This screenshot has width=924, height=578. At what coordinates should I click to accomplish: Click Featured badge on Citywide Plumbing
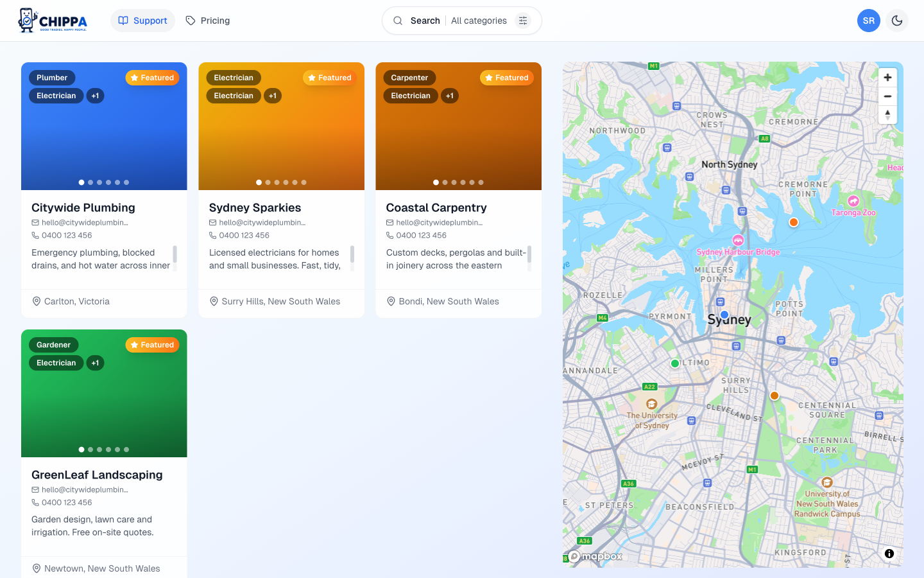click(152, 78)
